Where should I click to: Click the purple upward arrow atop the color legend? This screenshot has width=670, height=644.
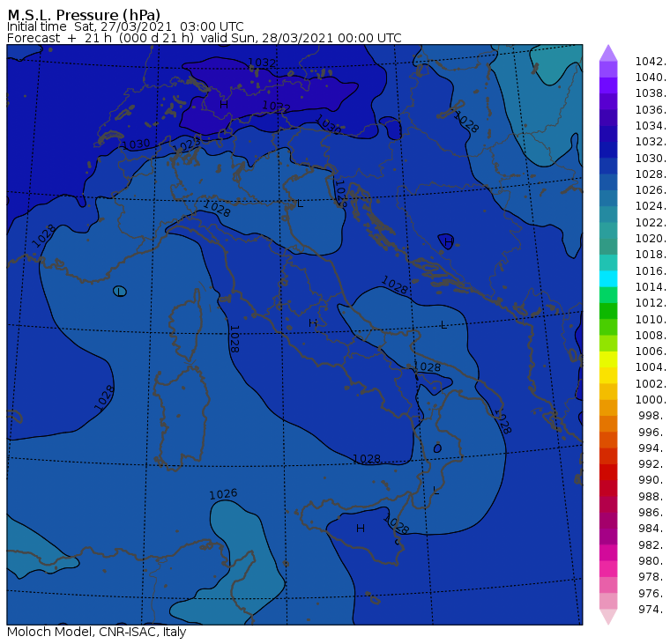click(x=608, y=54)
